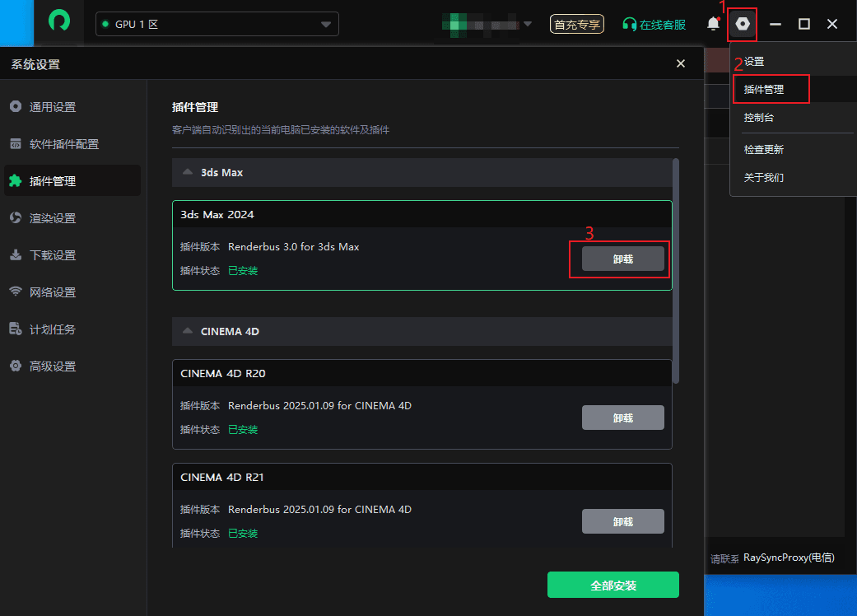Click the 下载设置 download icon
The image size is (857, 616).
point(16,255)
